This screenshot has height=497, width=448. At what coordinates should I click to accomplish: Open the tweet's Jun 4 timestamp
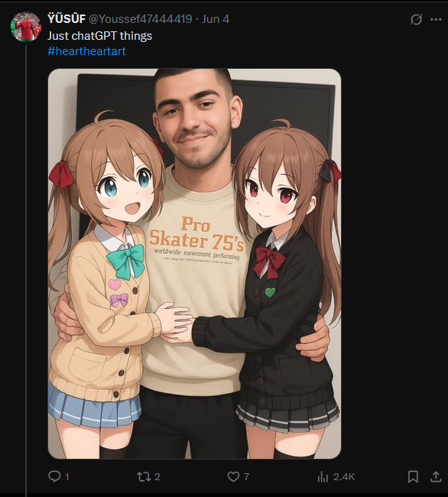216,19
